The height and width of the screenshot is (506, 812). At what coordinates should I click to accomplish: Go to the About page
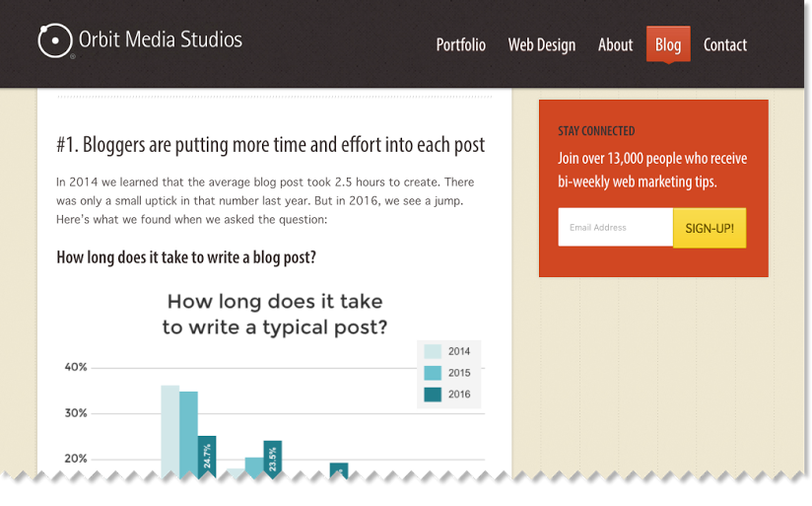coord(615,44)
